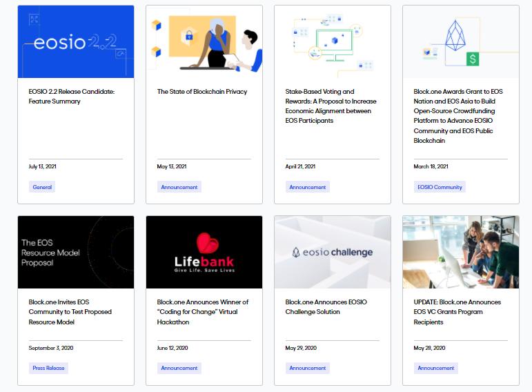The image size is (532, 392).
Task: Read The State of Blockchain Privacy article
Action: [x=202, y=92]
